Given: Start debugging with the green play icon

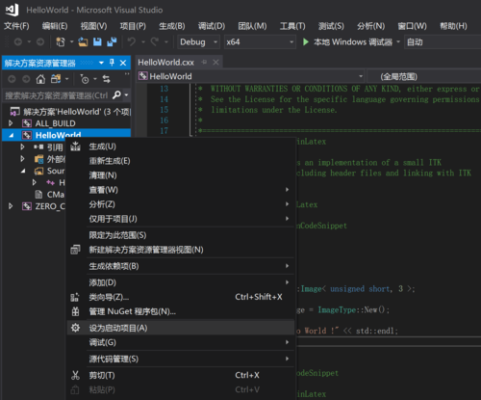Looking at the screenshot, I should click(x=305, y=42).
